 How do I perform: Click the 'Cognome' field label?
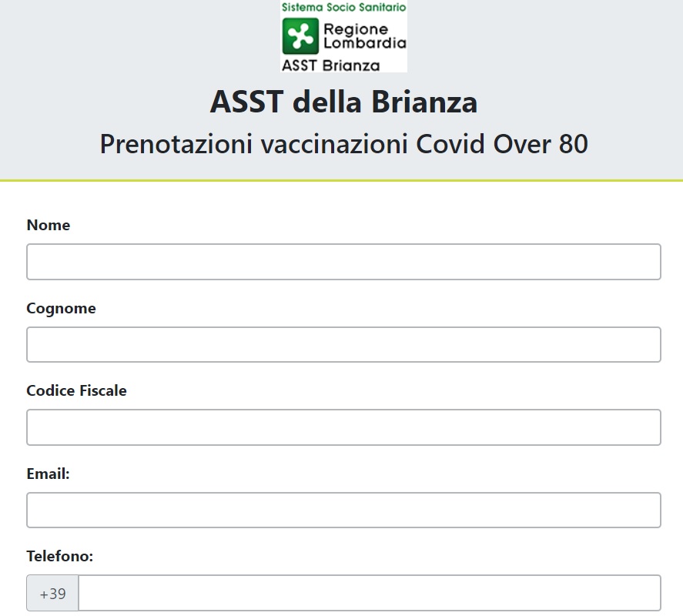click(61, 309)
